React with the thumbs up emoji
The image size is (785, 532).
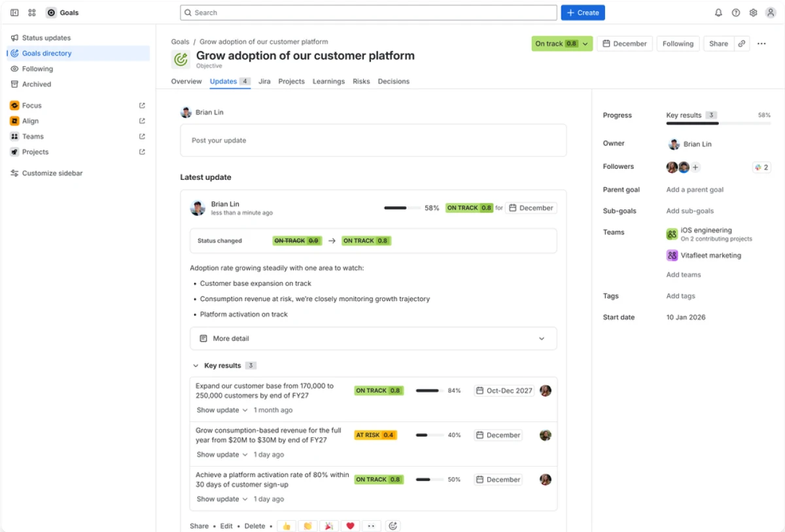click(x=286, y=525)
